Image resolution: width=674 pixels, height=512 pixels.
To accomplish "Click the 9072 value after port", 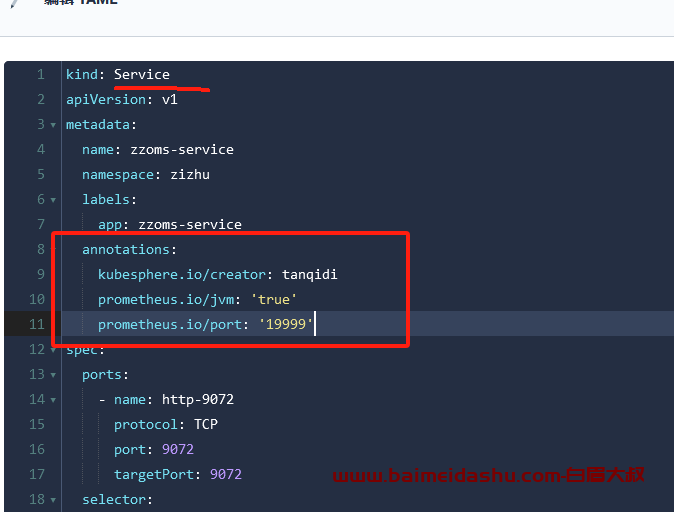I will [178, 449].
